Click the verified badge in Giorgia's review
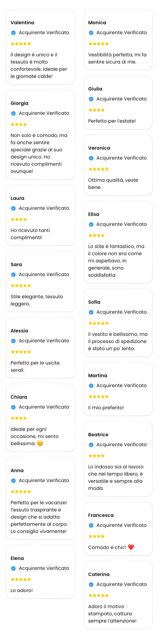Image resolution: width=161 pixels, height=644 pixels. pos(13,113)
